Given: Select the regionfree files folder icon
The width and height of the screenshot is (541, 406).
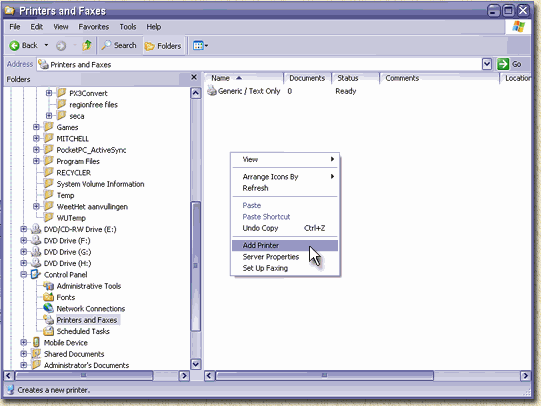Looking at the screenshot, I should click(x=61, y=104).
